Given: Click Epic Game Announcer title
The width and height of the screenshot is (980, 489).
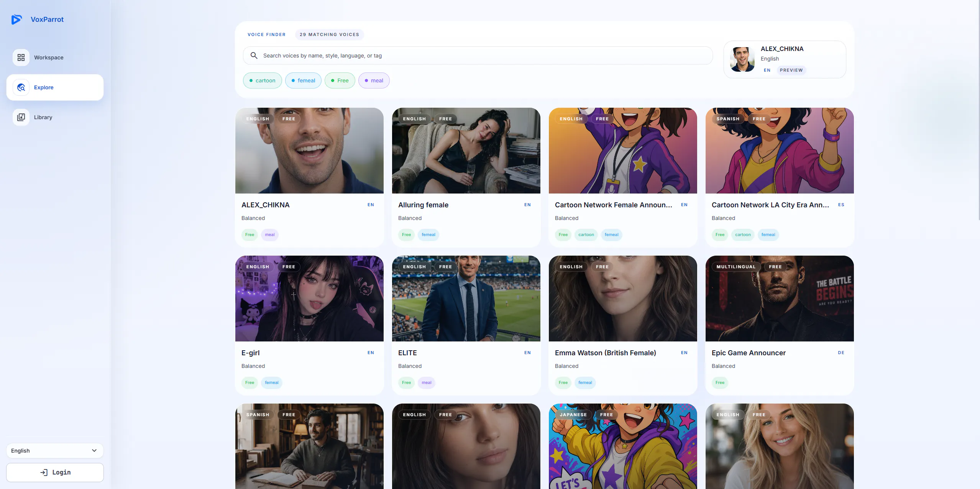Looking at the screenshot, I should coord(749,353).
